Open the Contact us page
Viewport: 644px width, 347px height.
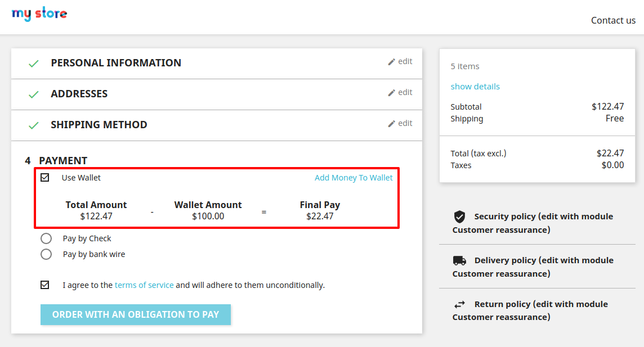point(613,20)
